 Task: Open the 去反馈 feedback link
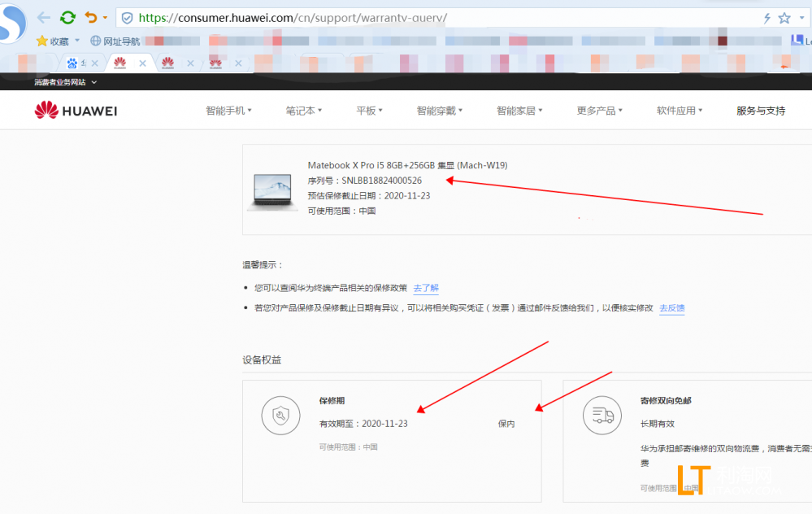(671, 308)
